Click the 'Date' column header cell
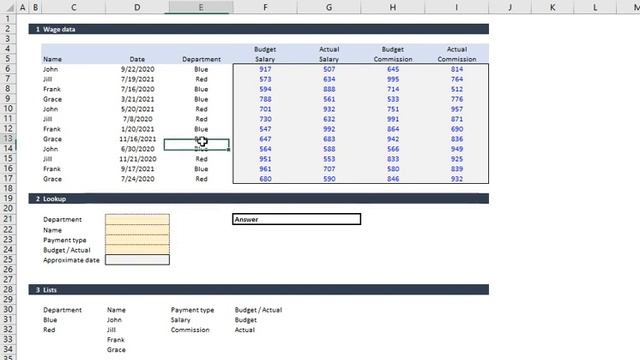 point(137,59)
